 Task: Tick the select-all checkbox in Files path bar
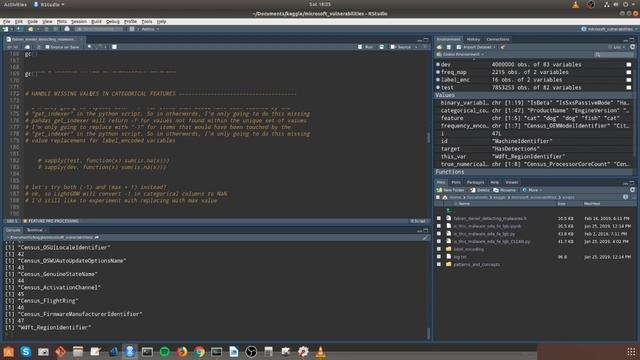click(x=438, y=198)
